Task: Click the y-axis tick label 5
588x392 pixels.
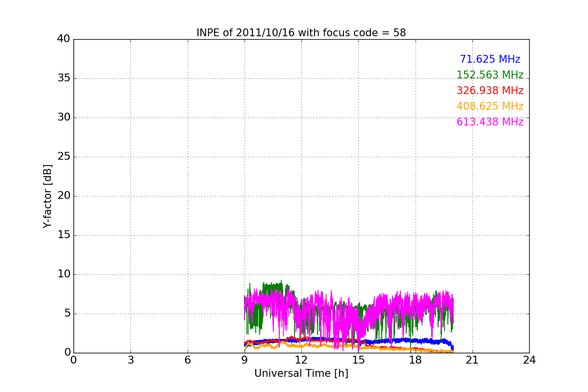Action: tap(67, 314)
